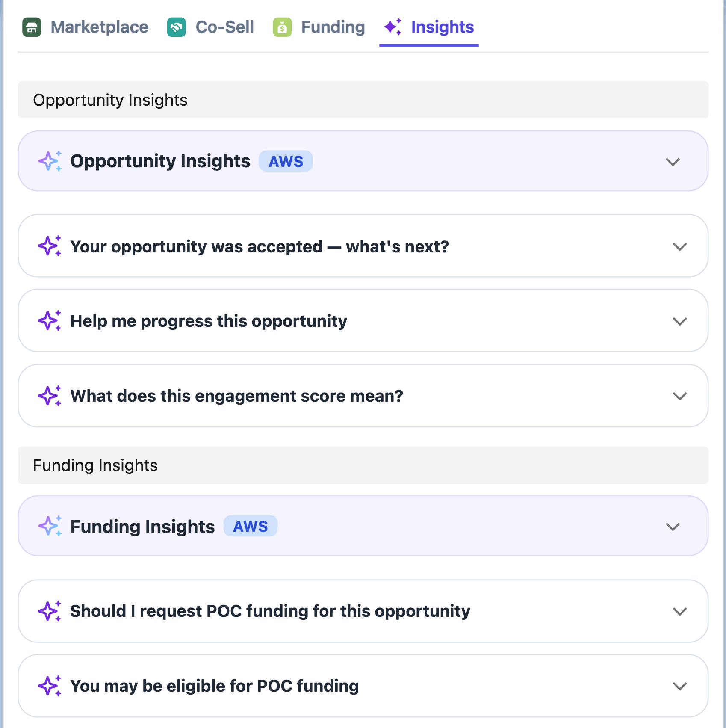Expand the opportunity accepted what's next chevron
726x728 pixels.
tap(679, 247)
